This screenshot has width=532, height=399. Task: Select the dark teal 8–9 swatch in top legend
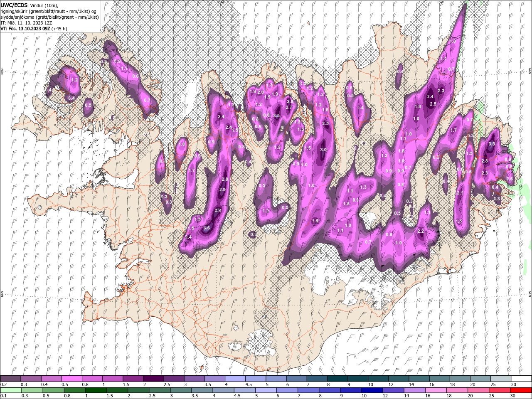point(337,379)
